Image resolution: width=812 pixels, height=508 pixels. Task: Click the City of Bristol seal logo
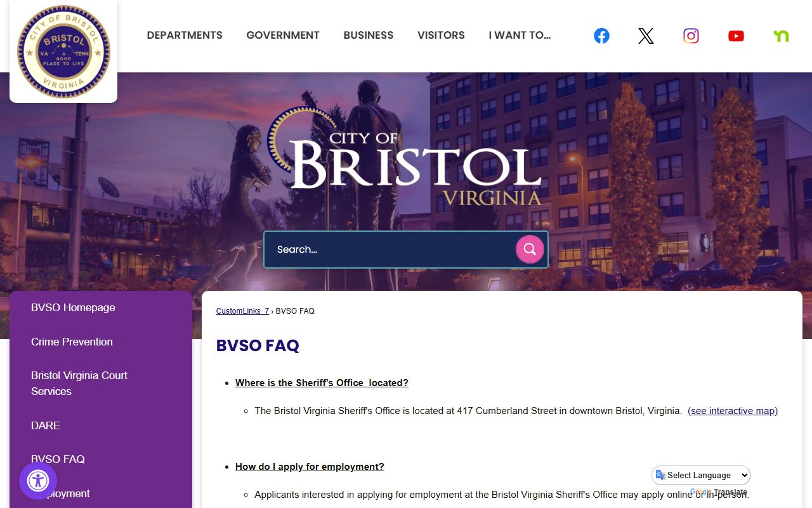point(63,52)
